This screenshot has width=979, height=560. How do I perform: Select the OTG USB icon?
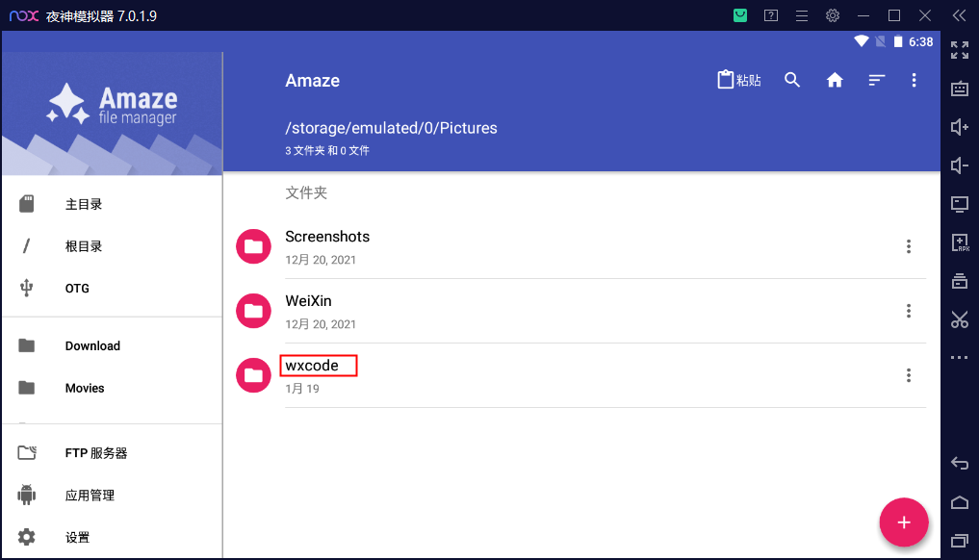pyautogui.click(x=26, y=288)
